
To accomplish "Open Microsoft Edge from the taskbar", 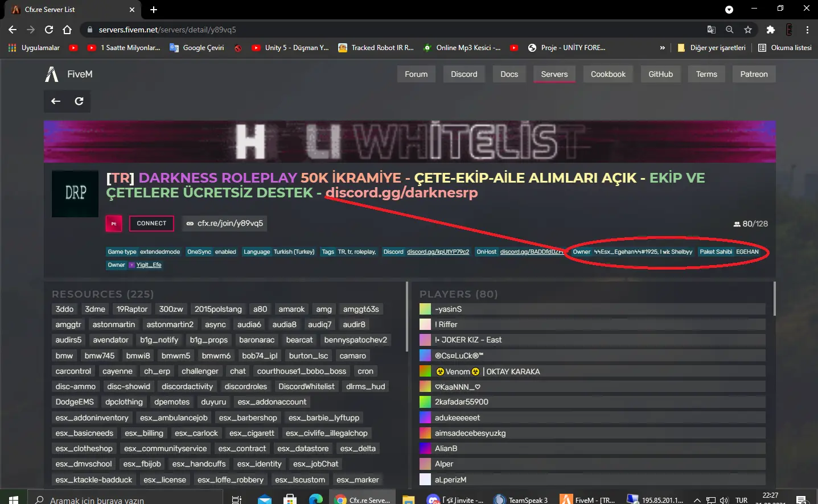I will tap(315, 499).
